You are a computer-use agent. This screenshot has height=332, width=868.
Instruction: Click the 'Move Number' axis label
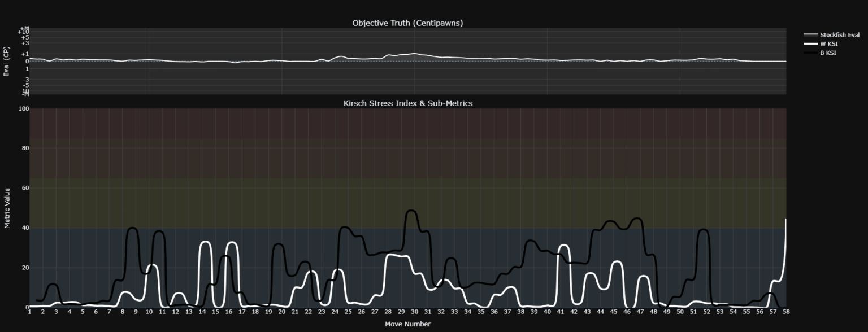[408, 324]
